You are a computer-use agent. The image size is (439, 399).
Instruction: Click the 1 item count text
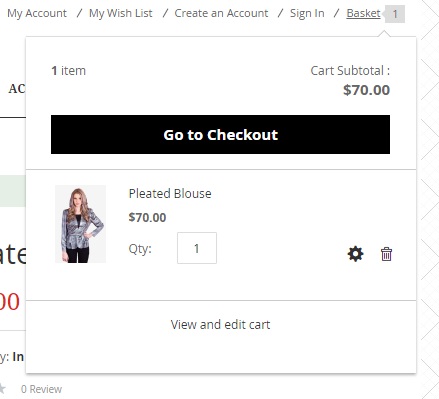pyautogui.click(x=68, y=71)
